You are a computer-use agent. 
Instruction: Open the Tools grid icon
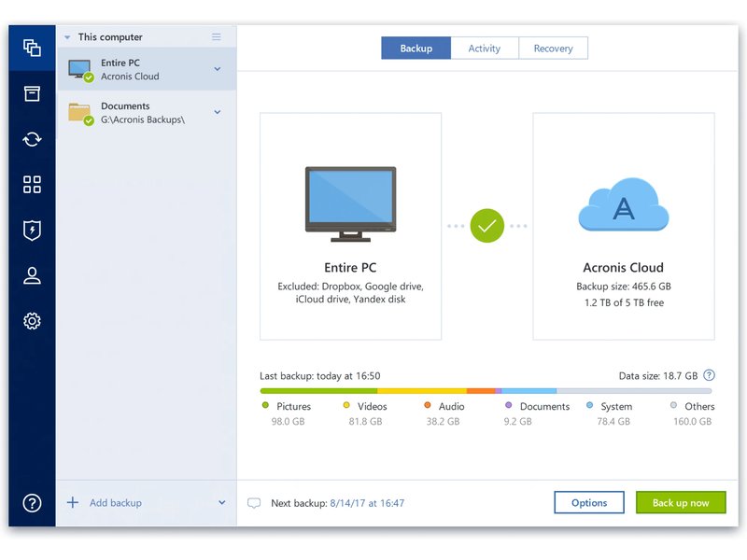32,185
